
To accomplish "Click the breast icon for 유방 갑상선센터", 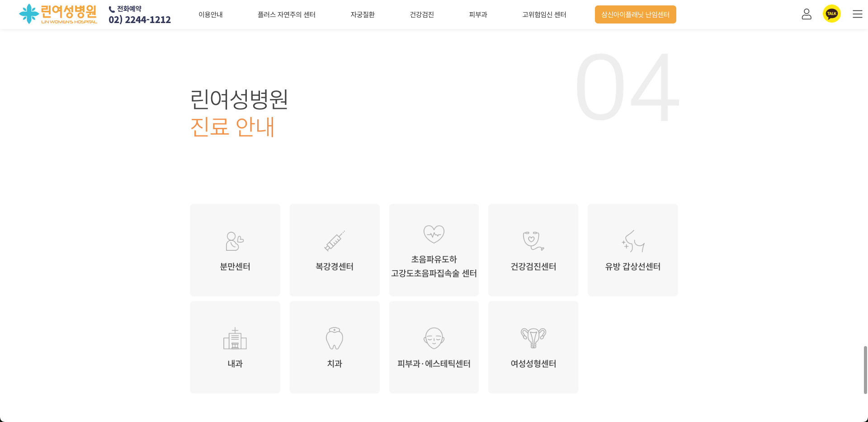I will tap(633, 241).
